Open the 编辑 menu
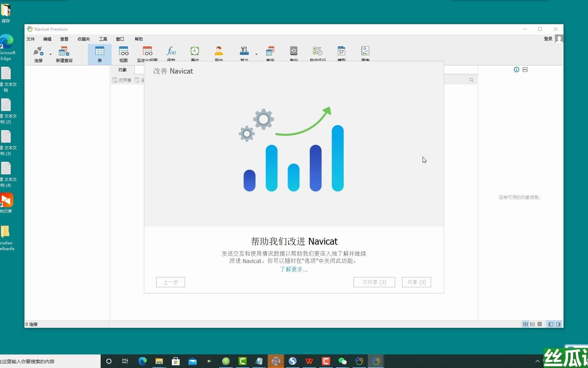This screenshot has height=368, width=588. coord(47,39)
